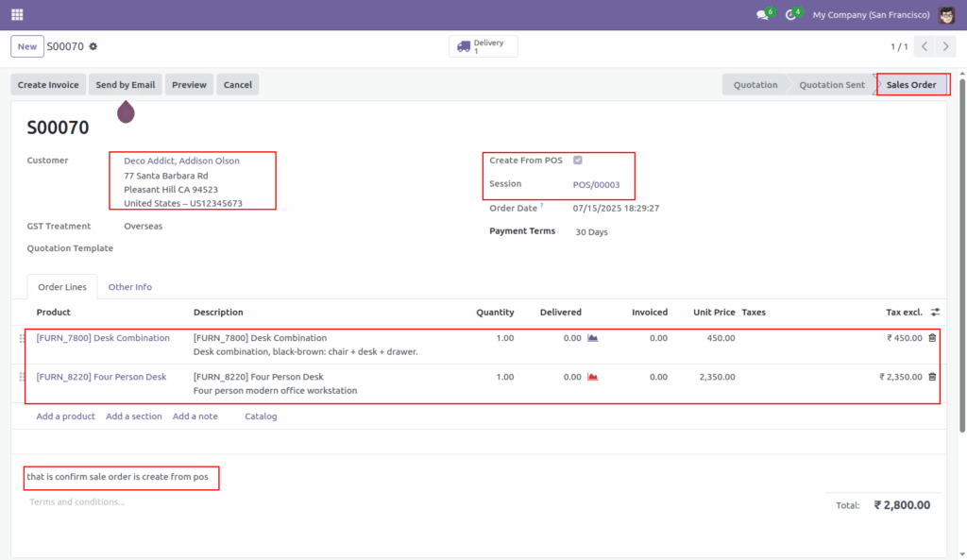This screenshot has height=560, width=967.
Task: Toggle the Create From POS checkbox
Action: coord(577,159)
